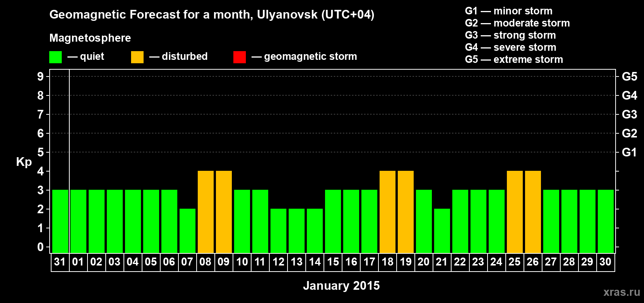Viewport: 644px width, 303px height.
Task: Click the orange bar for day 25
Action: [515, 212]
